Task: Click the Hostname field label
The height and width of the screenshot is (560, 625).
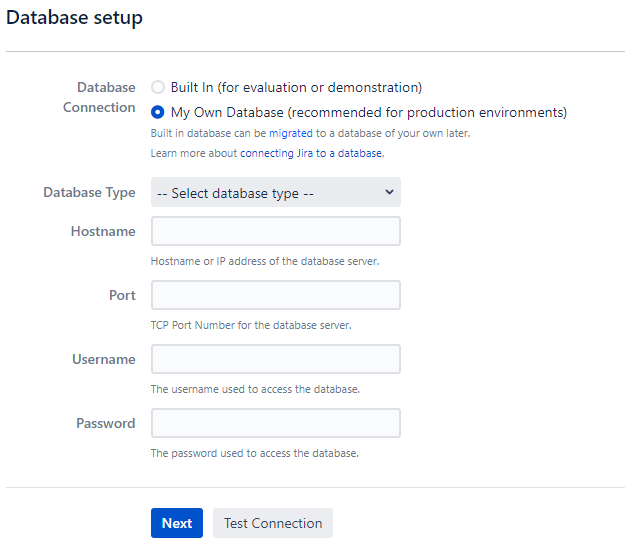Action: coord(103,231)
